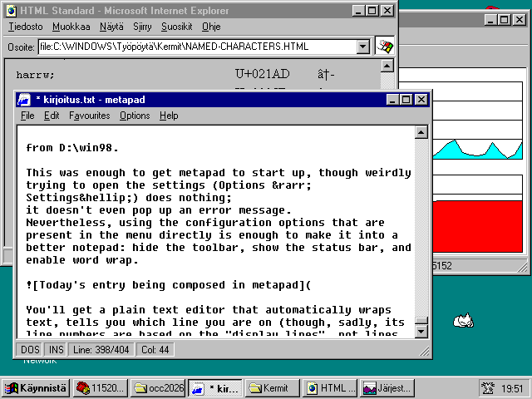Open the Käynnistä start button
532x399 pixels.
point(36,388)
